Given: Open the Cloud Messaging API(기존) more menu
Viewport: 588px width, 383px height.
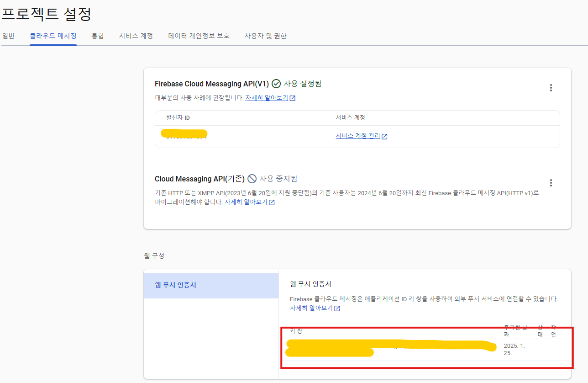Looking at the screenshot, I should click(551, 183).
